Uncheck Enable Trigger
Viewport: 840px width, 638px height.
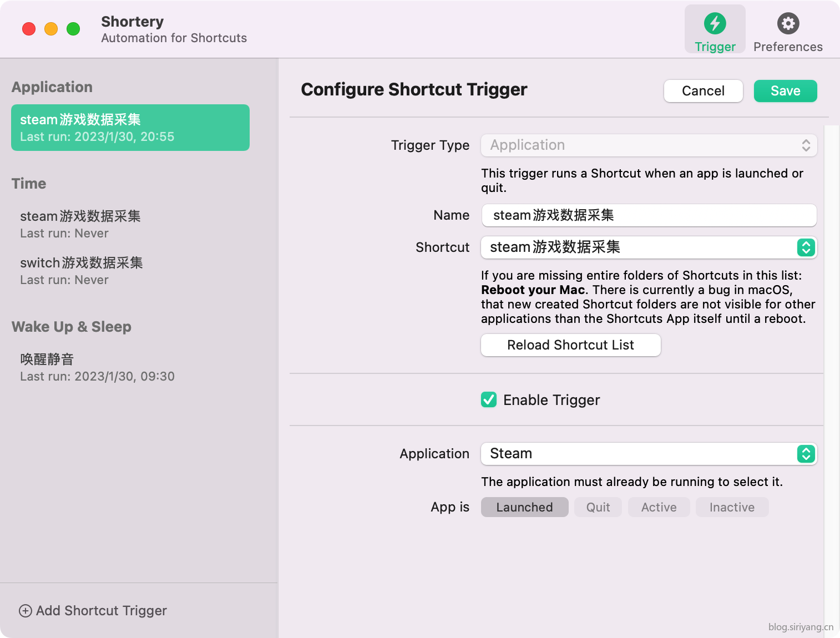[x=488, y=399]
